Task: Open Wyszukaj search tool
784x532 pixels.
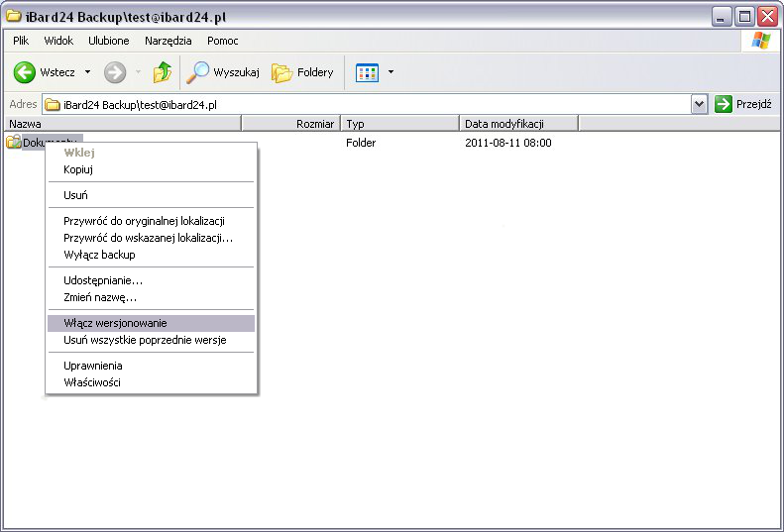Action: click(x=223, y=72)
